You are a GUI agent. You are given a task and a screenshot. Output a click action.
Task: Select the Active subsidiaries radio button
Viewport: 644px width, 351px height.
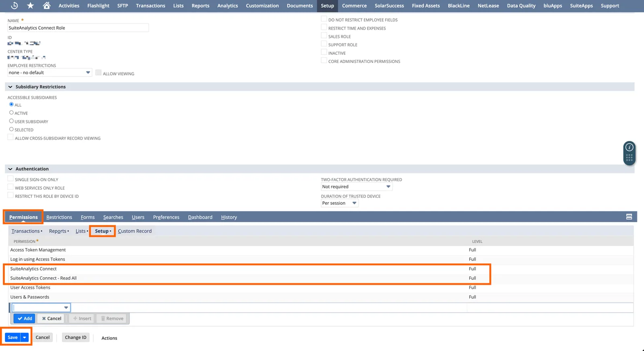tap(11, 113)
